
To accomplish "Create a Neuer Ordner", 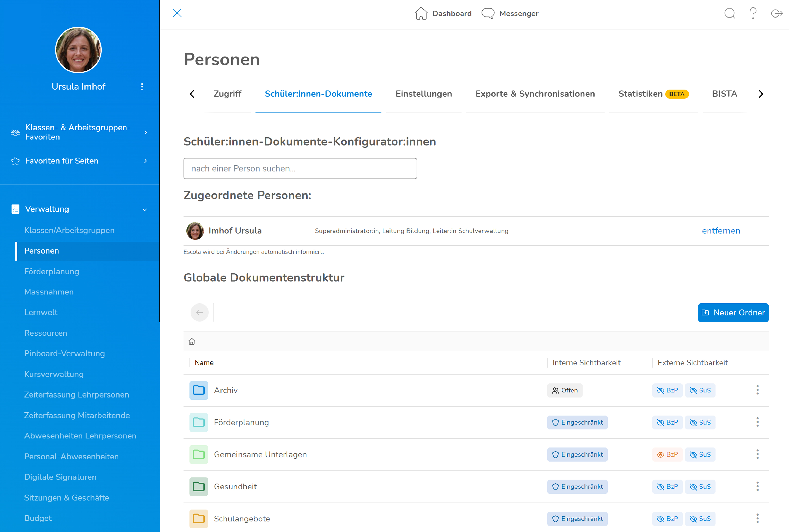I will 733,313.
